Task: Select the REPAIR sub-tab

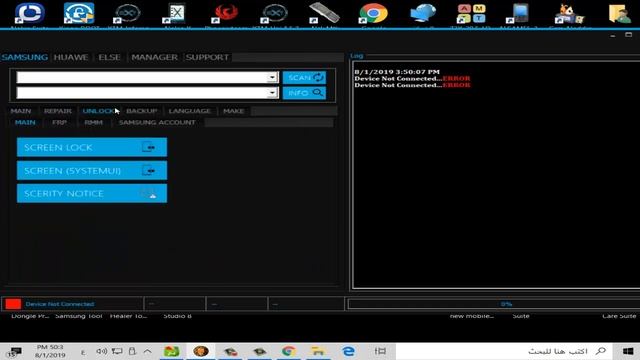Action: pos(58,111)
